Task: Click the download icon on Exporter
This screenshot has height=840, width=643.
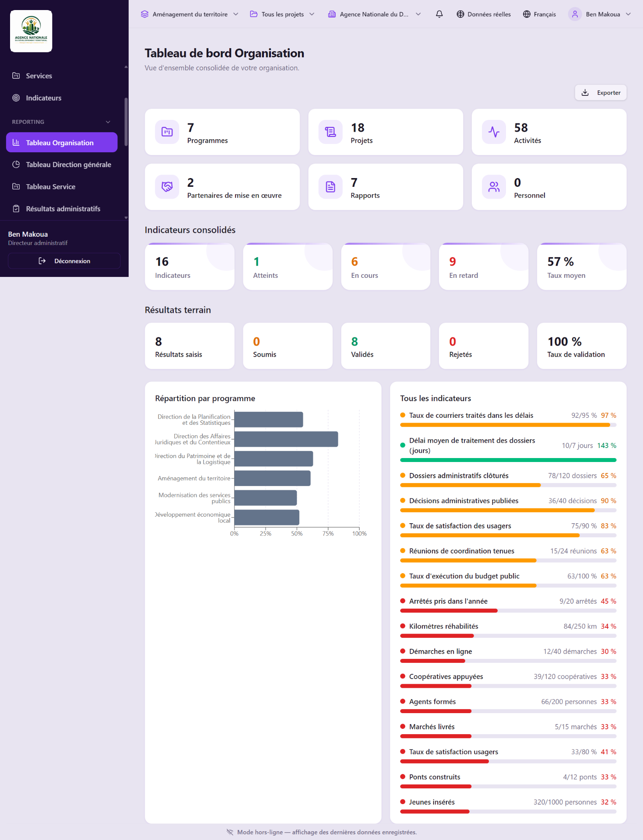Action: pyautogui.click(x=585, y=92)
